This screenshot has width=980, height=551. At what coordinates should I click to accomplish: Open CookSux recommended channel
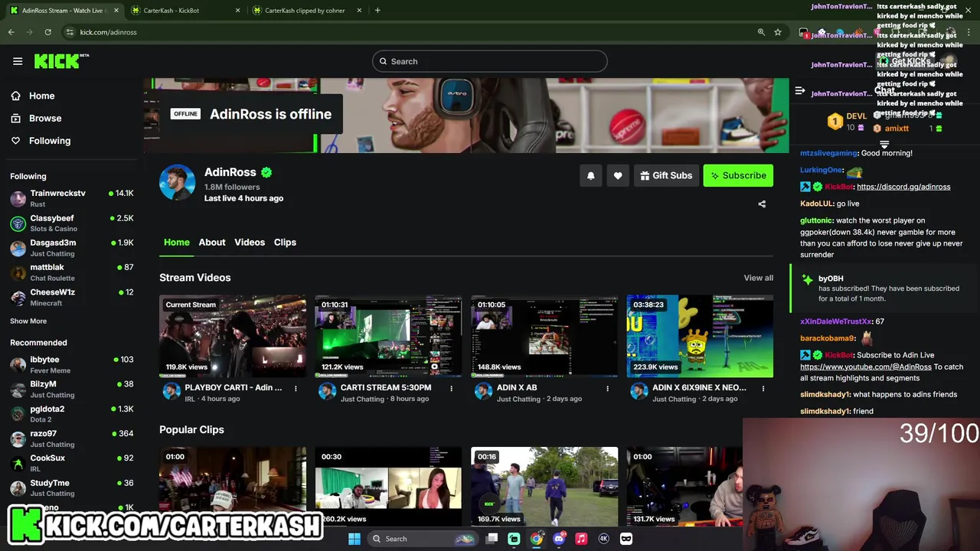point(72,463)
